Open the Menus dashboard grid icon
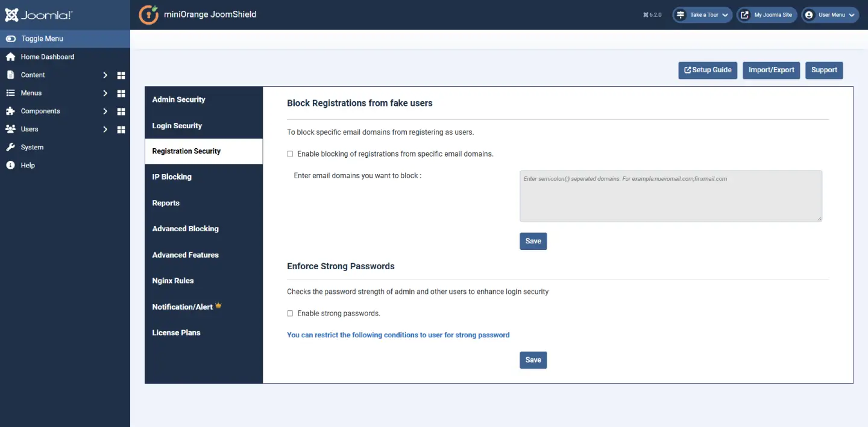Viewport: 868px width, 427px height. (121, 93)
